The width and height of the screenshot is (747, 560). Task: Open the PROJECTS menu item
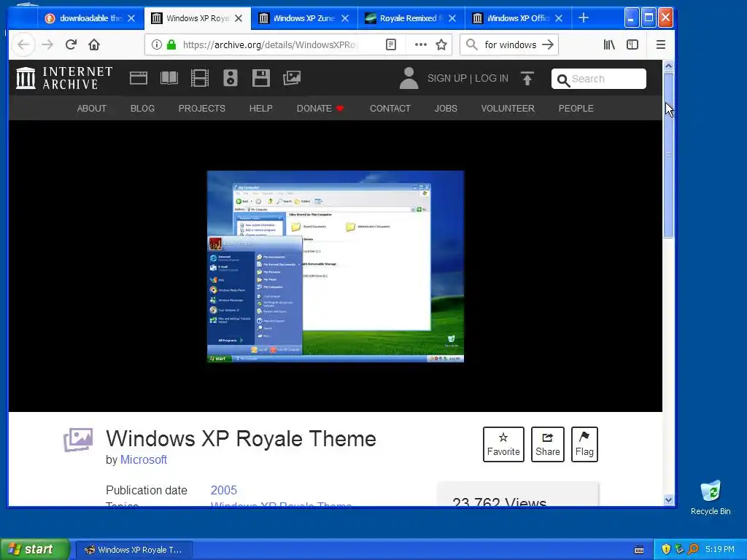[x=201, y=109]
